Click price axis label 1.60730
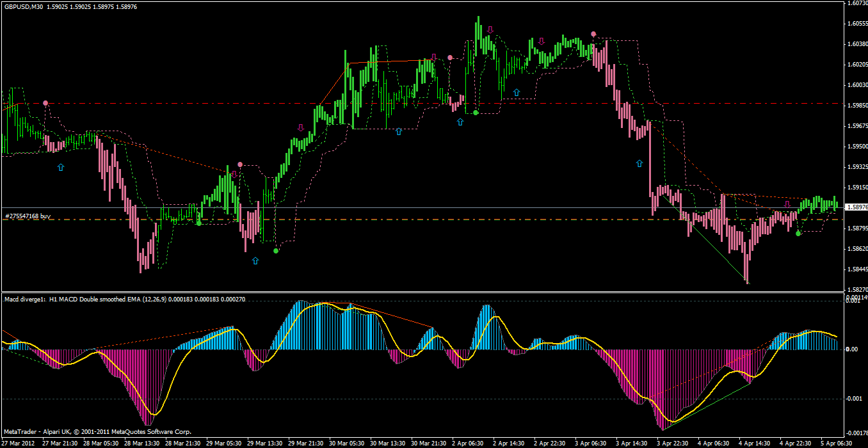The height and width of the screenshot is (448, 868). coord(857,3)
